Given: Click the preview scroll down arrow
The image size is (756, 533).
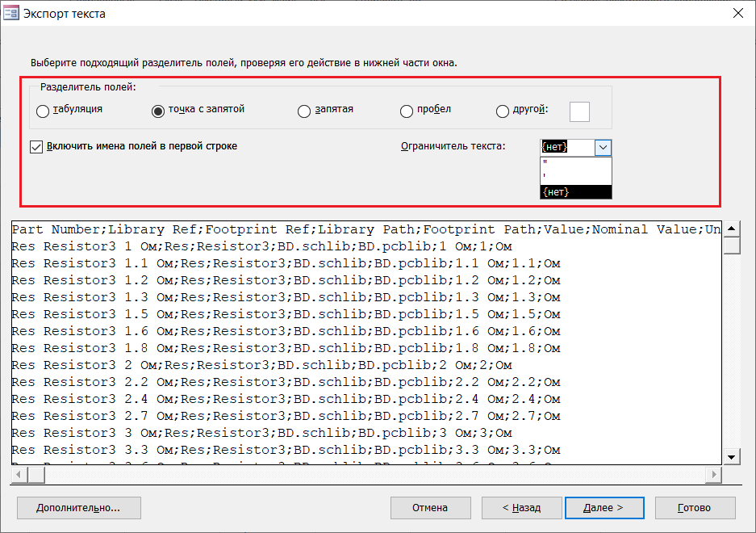Looking at the screenshot, I should [732, 457].
